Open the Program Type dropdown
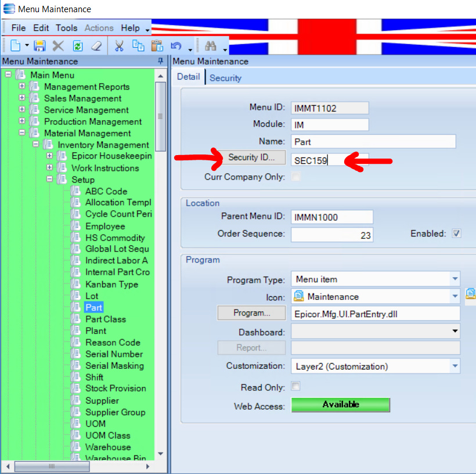This screenshot has width=476, height=474. coord(455,279)
